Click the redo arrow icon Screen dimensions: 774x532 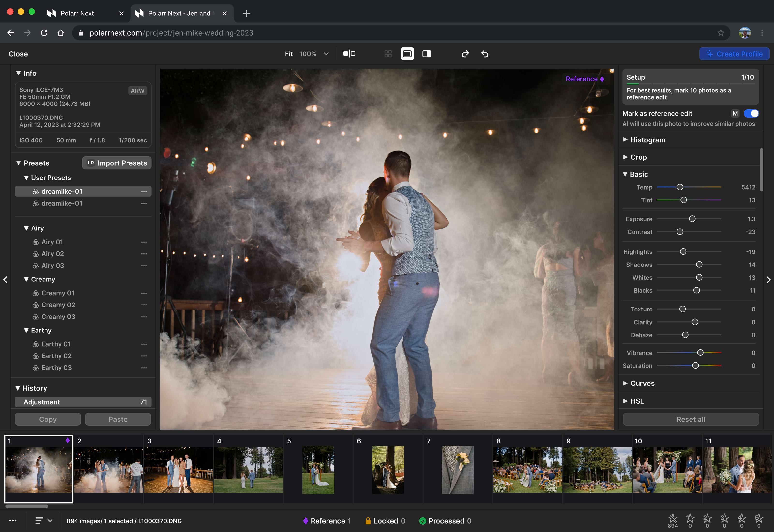[x=465, y=54]
